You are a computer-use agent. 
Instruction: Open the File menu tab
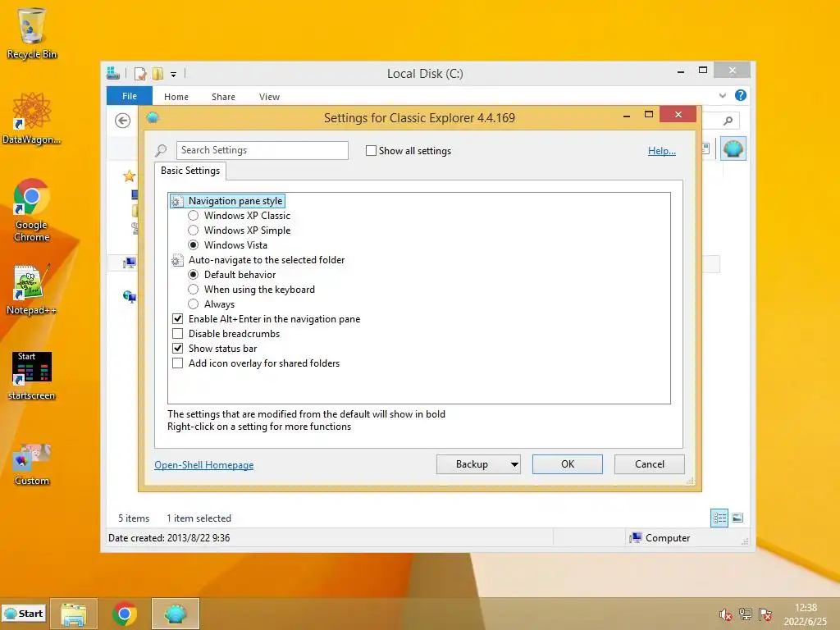[x=129, y=96]
